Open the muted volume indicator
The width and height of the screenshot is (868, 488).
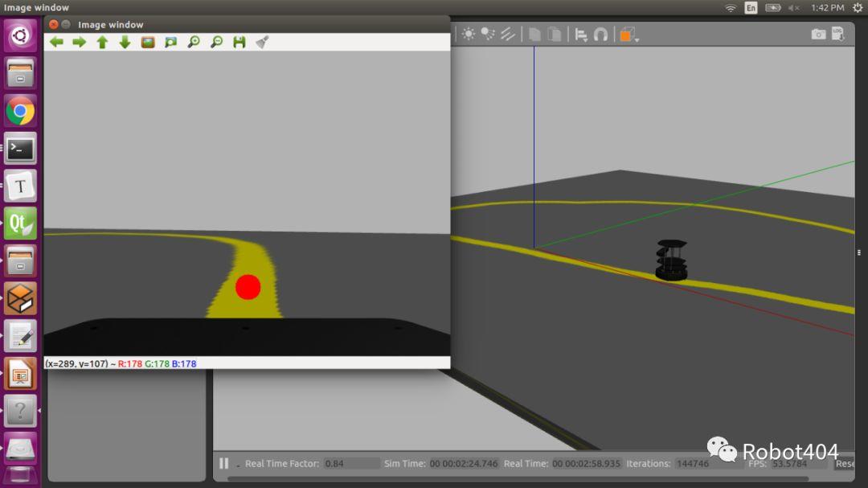(794, 8)
